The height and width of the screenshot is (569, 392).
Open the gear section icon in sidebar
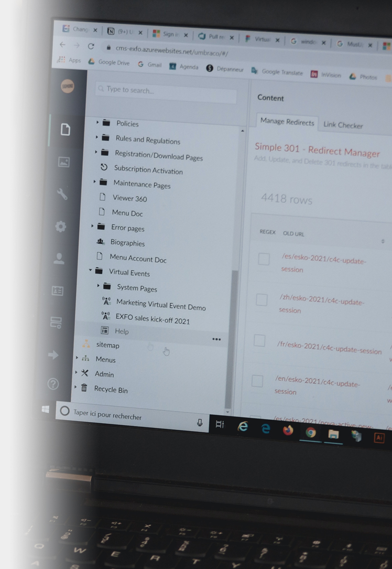point(61,227)
